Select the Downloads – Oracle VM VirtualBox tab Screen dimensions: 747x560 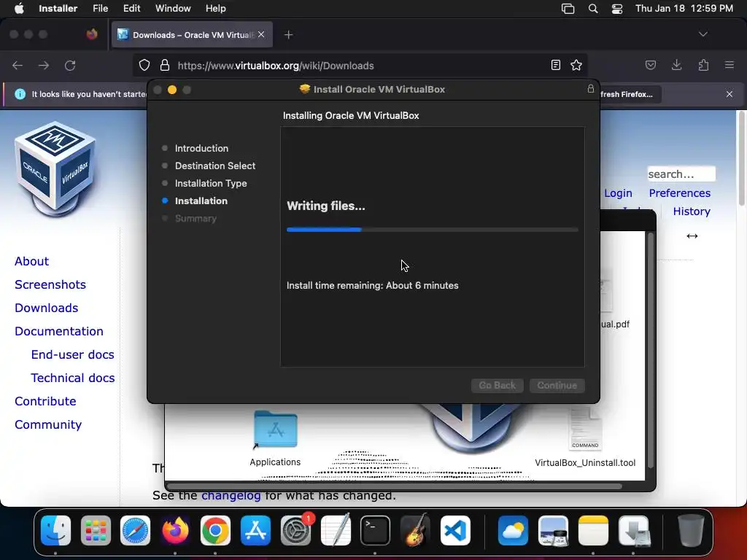(192, 35)
